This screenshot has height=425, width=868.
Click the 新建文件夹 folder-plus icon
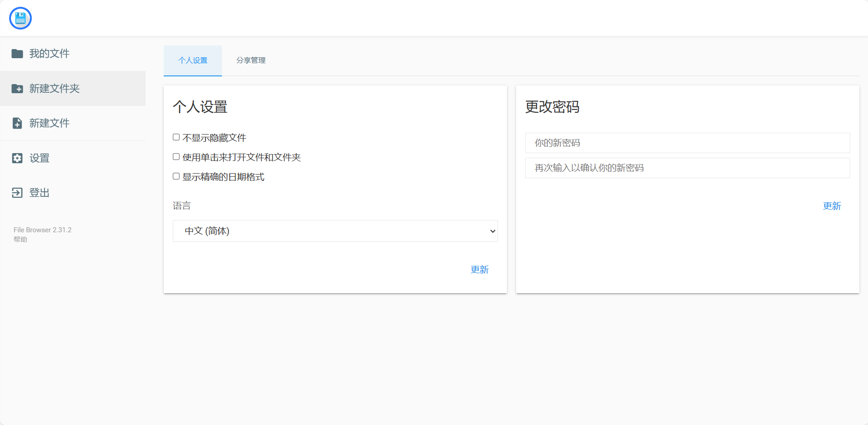tap(17, 89)
